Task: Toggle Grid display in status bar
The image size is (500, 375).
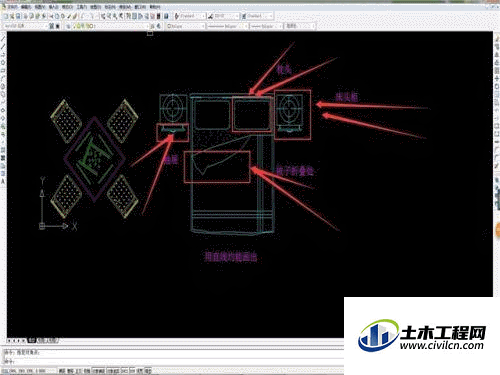Action: 71,371
